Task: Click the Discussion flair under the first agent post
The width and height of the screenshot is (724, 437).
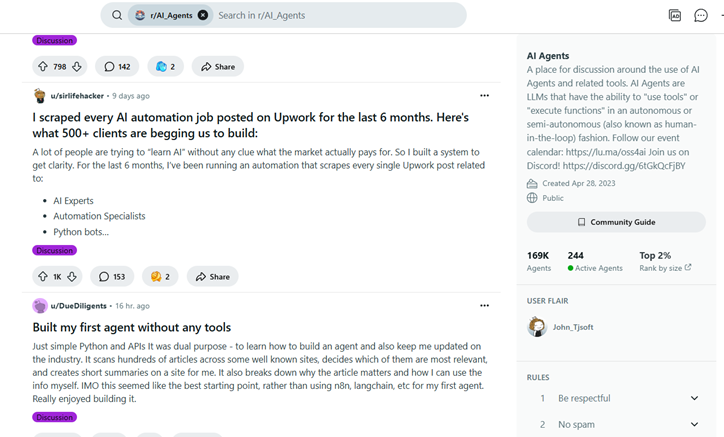Action: (x=54, y=417)
